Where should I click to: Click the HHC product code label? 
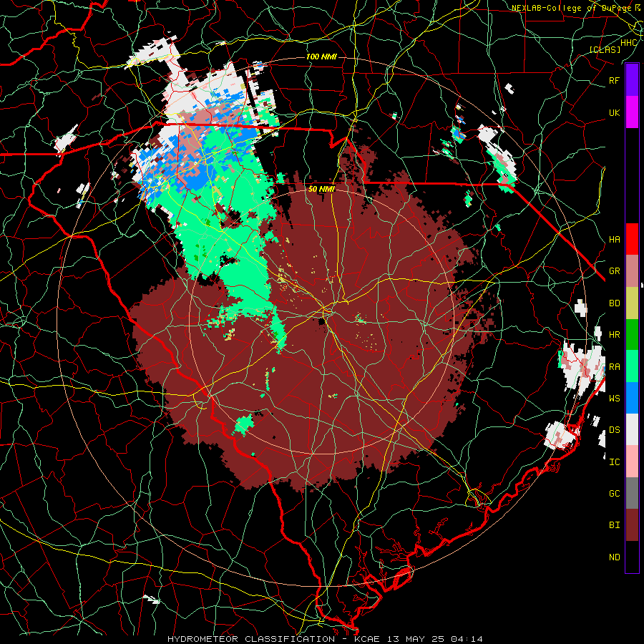(629, 43)
